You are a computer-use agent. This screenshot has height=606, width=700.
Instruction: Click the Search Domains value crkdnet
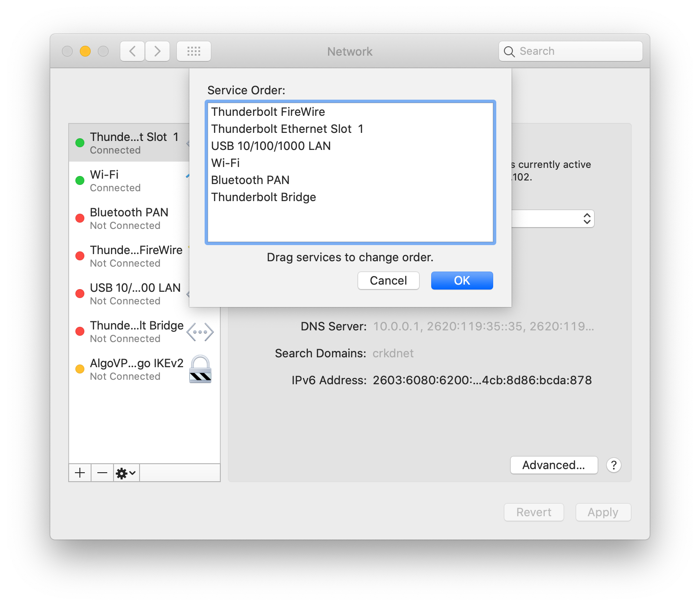tap(393, 353)
